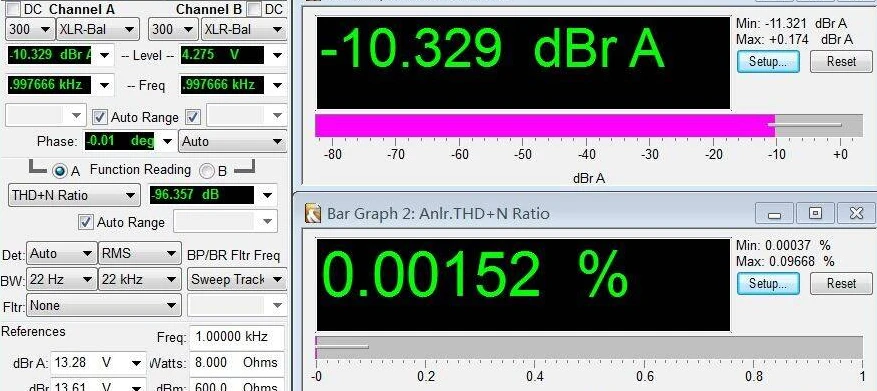The height and width of the screenshot is (391, 877).
Task: Open Det Auto dropdown
Action: (61, 253)
